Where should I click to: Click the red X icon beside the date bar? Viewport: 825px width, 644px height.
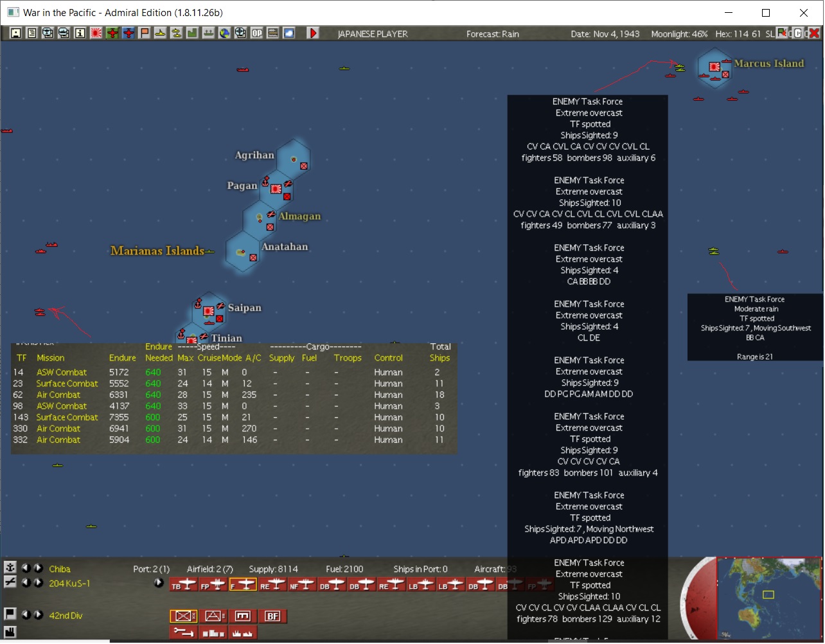pos(815,33)
